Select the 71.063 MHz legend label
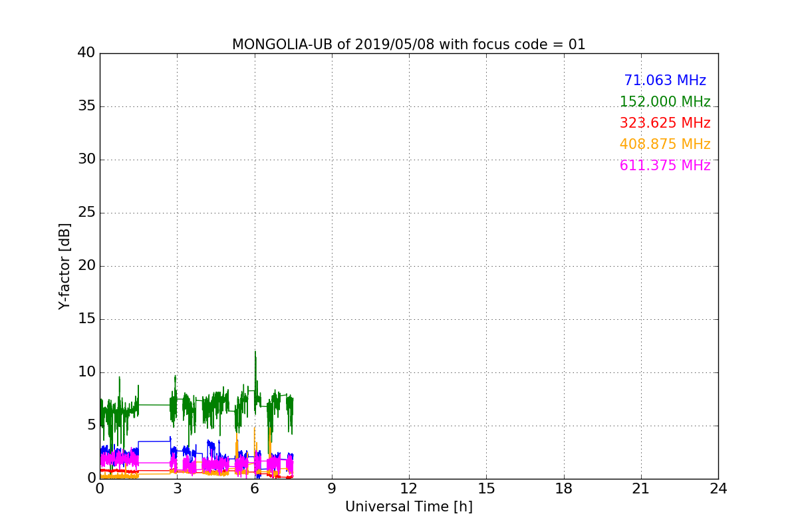This screenshot has height=532, width=798. coord(665,80)
